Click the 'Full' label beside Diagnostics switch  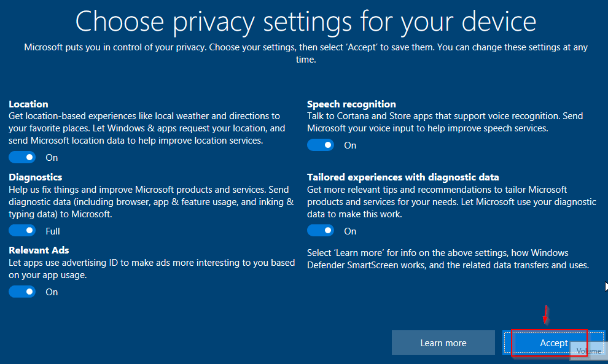pos(53,231)
